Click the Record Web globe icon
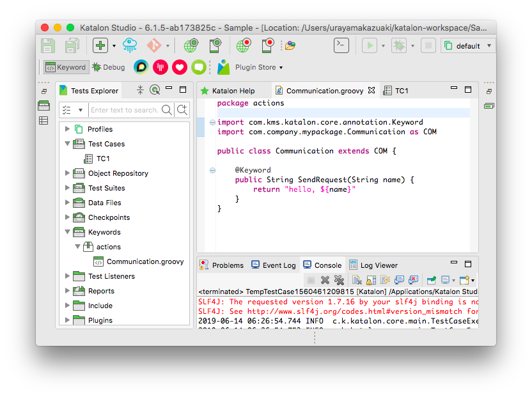Image resolution: width=532 pixels, height=397 pixels. (x=244, y=45)
